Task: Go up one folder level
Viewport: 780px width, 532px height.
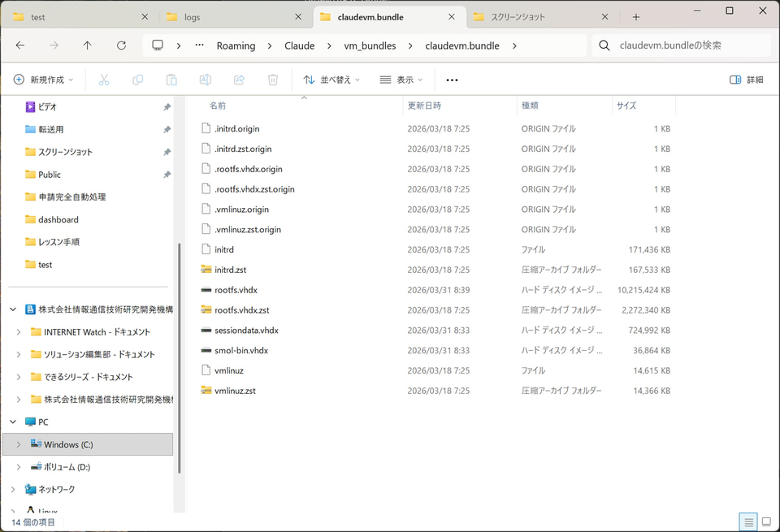Action: click(x=88, y=45)
